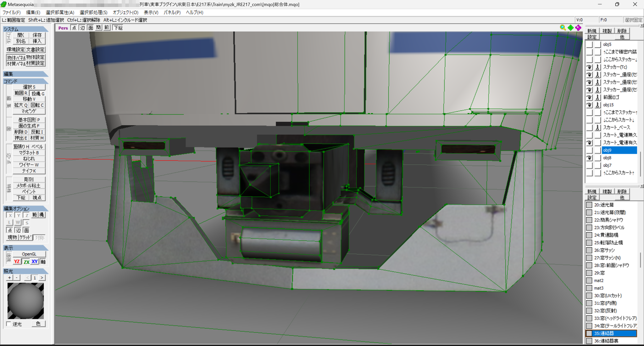The width and height of the screenshot is (644, 346).
Task: Open the 表示(V) menu
Action: click(x=151, y=12)
